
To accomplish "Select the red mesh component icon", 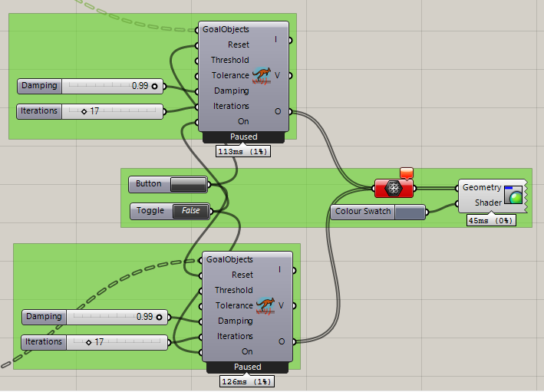I will 394,188.
